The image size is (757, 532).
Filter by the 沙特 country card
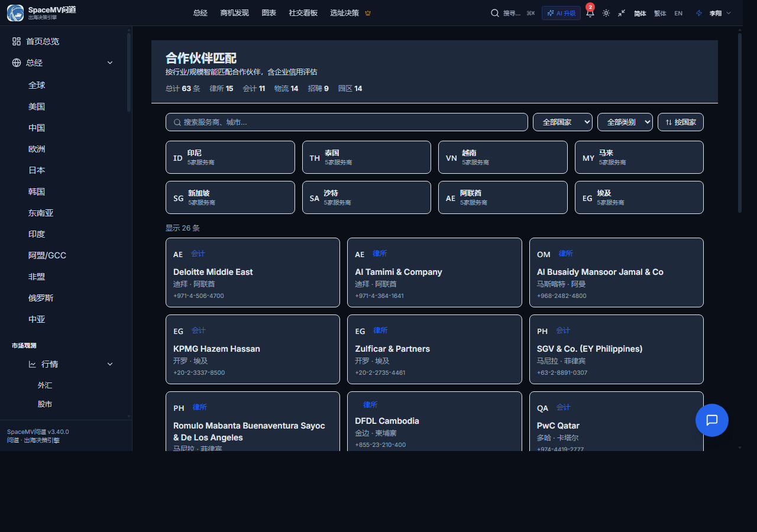[x=367, y=197]
